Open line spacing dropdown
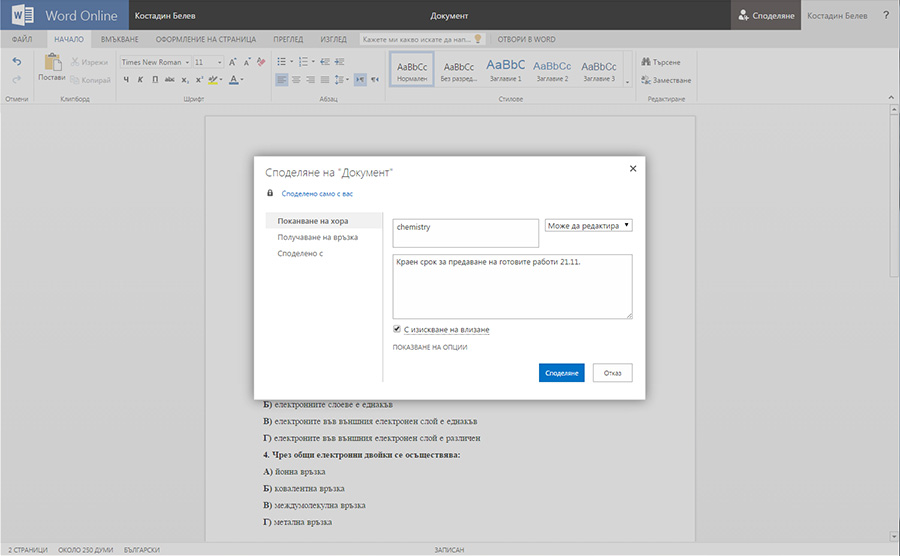 [342, 80]
